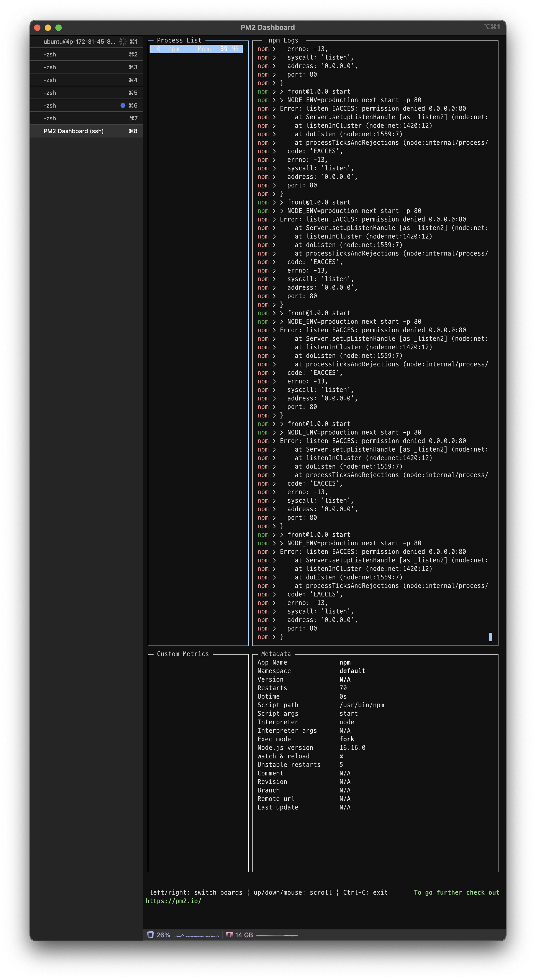The width and height of the screenshot is (536, 980).
Task: Click the scroll indicator in npm Logs
Action: [490, 637]
